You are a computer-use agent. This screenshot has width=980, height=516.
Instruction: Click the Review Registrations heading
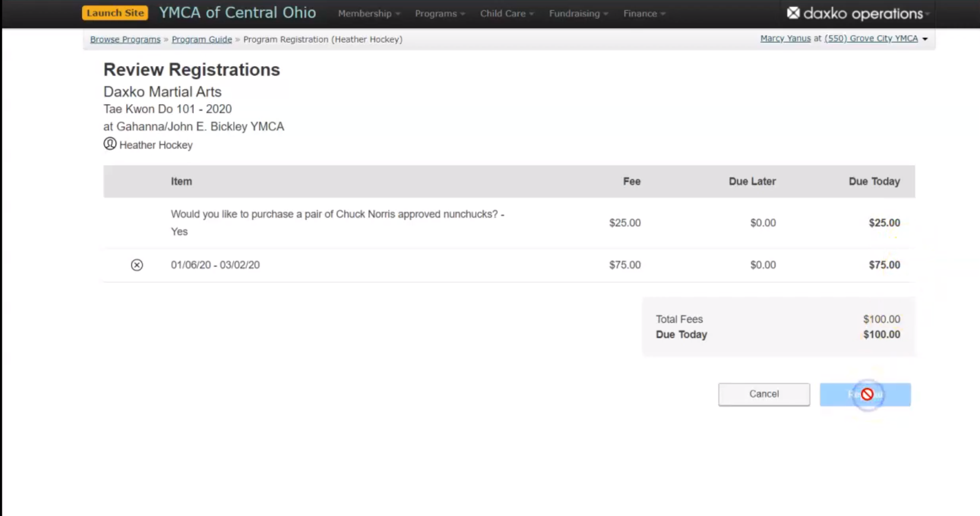pyautogui.click(x=192, y=69)
